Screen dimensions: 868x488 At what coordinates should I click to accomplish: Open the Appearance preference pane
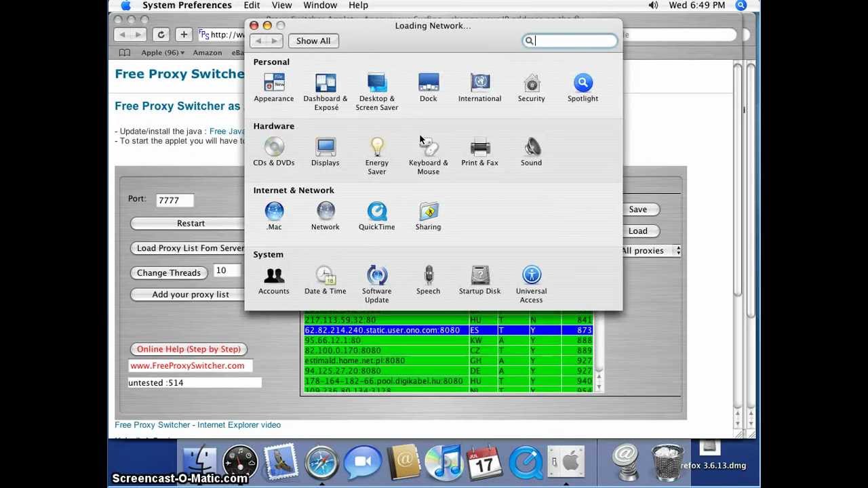coord(273,88)
